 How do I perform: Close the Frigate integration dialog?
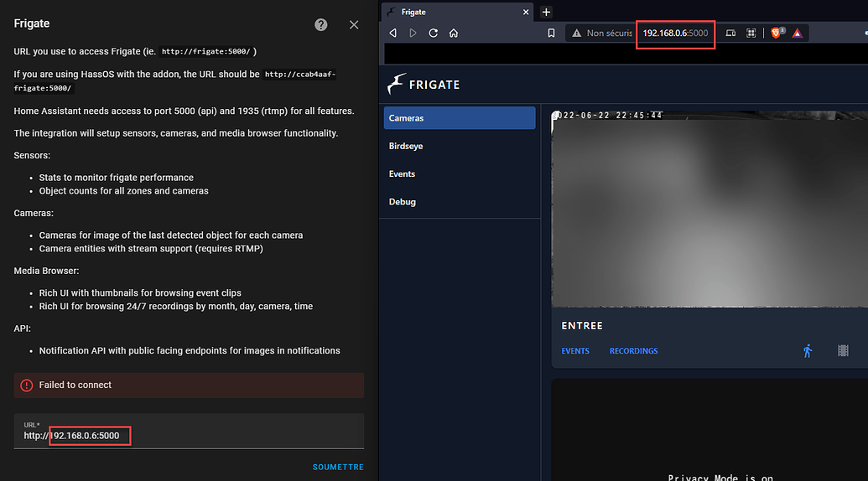pos(354,25)
